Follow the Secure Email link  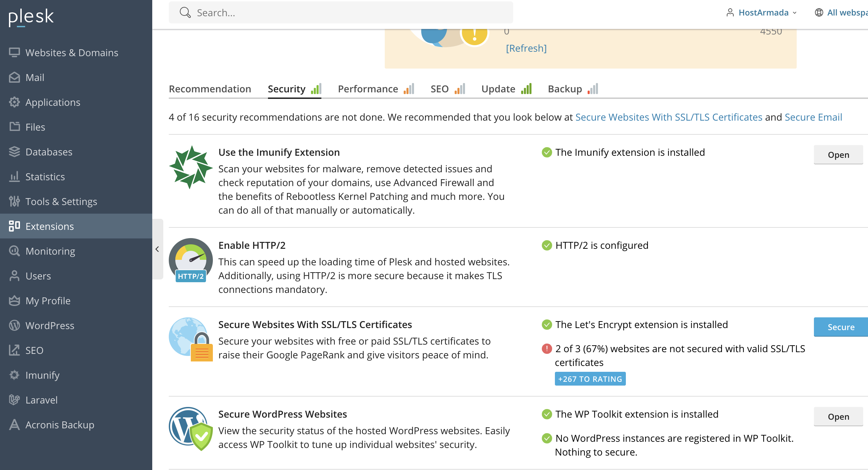pyautogui.click(x=813, y=117)
